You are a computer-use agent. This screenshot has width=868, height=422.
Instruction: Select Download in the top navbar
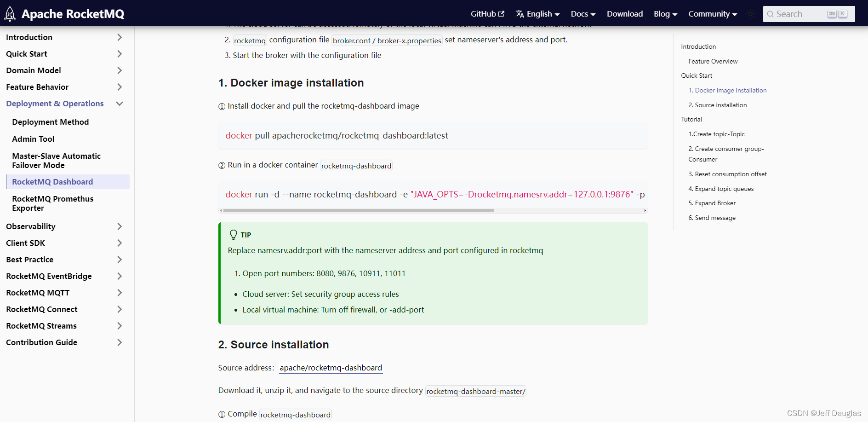coord(624,14)
